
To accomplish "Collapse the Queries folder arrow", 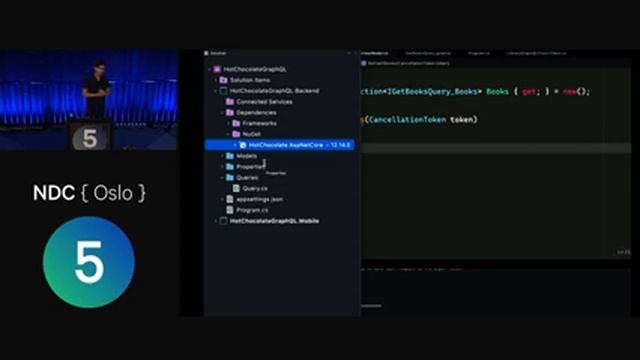I will pyautogui.click(x=222, y=177).
